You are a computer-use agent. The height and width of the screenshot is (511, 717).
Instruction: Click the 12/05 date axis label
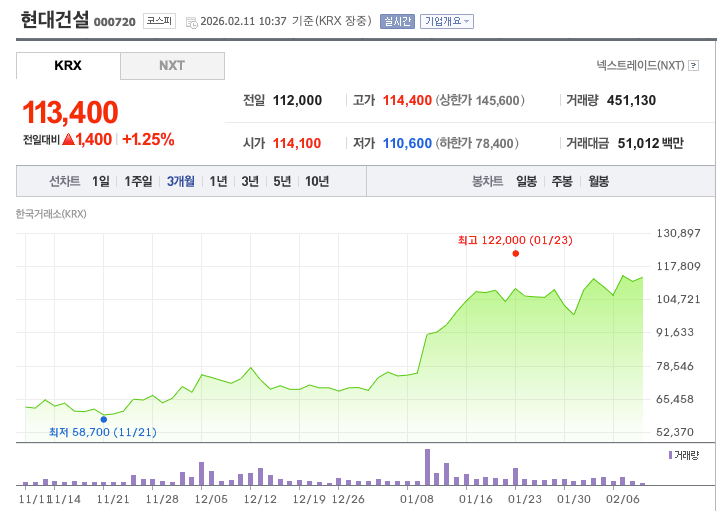tap(211, 499)
